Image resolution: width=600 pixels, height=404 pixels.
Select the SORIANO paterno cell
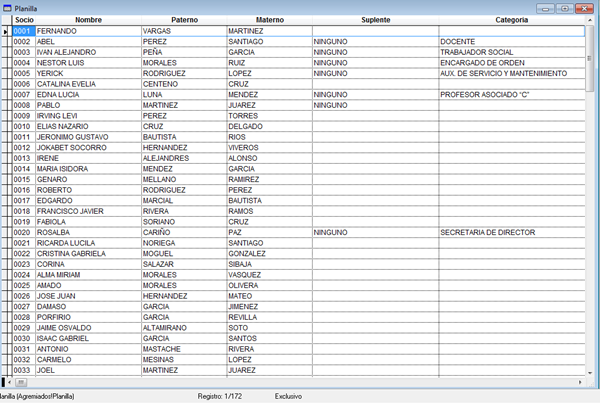pos(184,222)
